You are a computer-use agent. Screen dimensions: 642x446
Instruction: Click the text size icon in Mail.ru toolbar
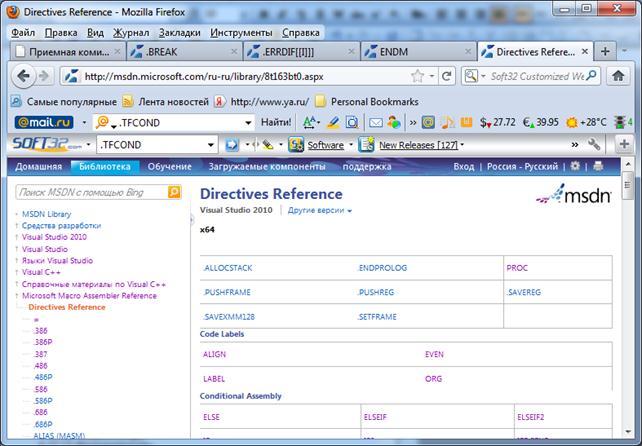[310, 122]
